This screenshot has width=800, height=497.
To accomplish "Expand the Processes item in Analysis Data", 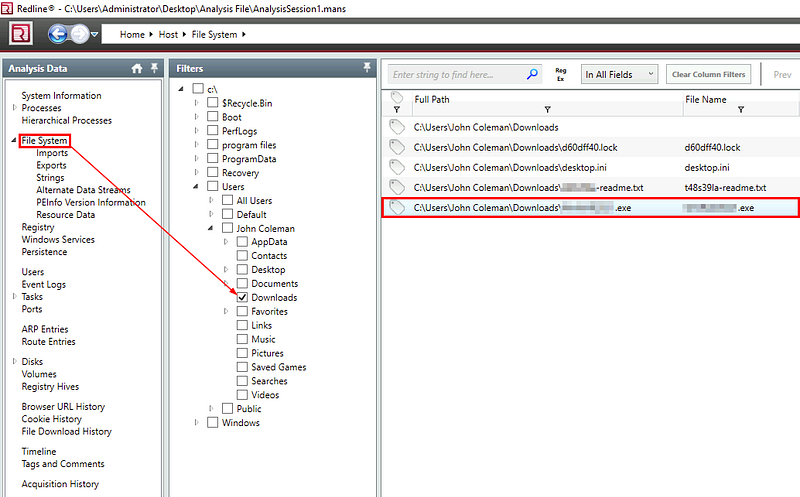I will (x=15, y=108).
